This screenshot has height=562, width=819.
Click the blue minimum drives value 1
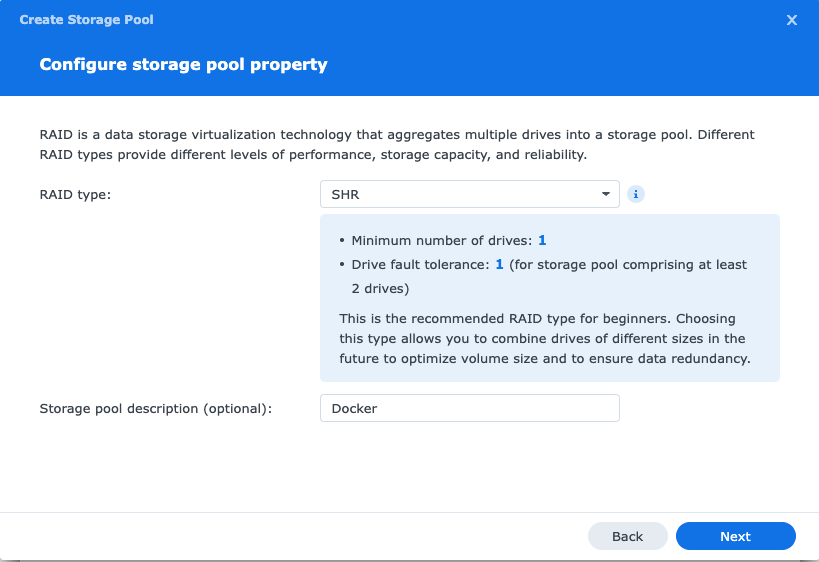(542, 241)
